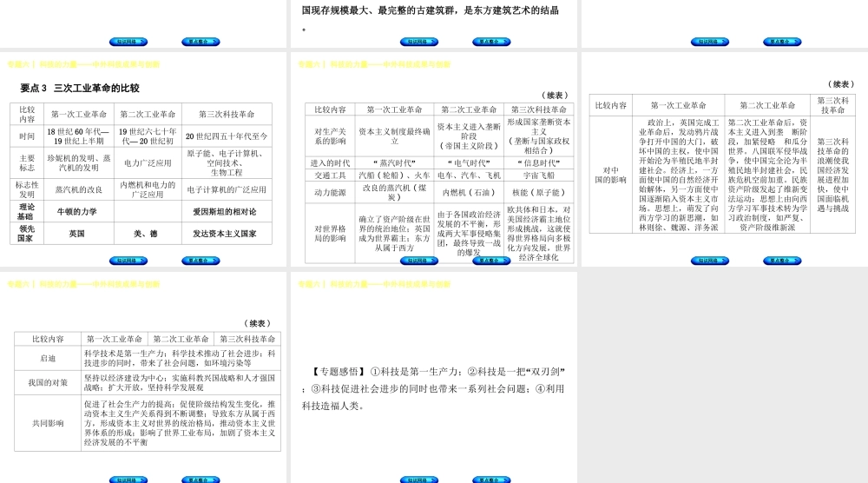Click the 理论基础 row header cell
Viewport: 868px width, 483px height.
pyautogui.click(x=27, y=212)
